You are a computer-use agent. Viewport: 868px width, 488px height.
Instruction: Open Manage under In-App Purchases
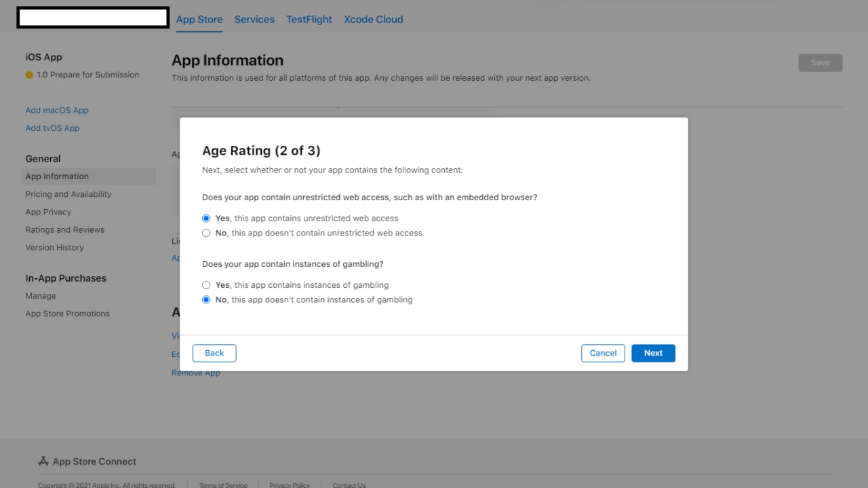pyautogui.click(x=41, y=296)
